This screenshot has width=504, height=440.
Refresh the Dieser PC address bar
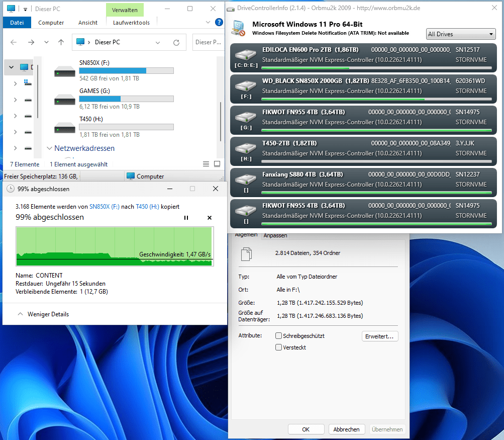176,42
